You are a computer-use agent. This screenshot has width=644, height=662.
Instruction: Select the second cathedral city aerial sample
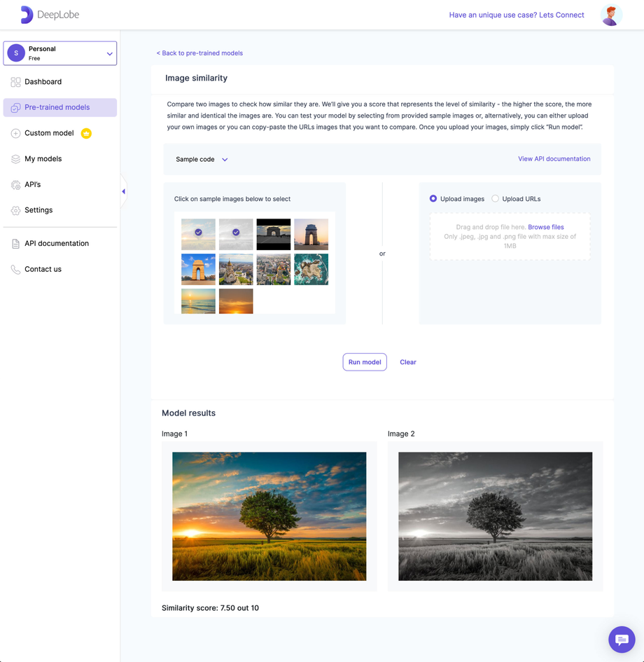pyautogui.click(x=274, y=270)
